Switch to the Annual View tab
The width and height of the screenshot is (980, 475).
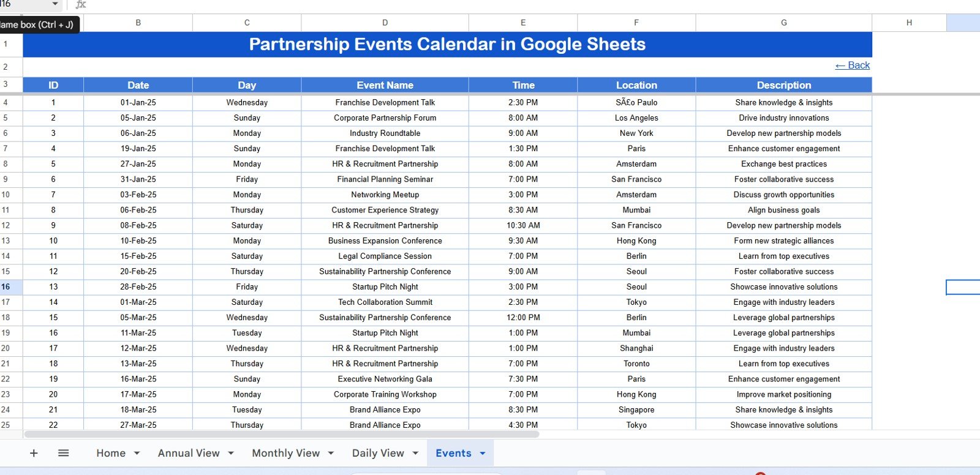coord(188,453)
